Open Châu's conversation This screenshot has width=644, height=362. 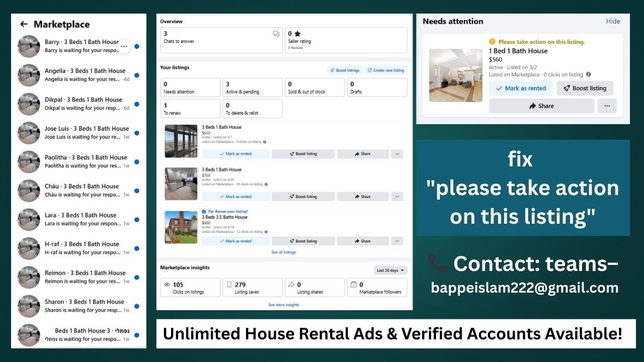click(78, 191)
